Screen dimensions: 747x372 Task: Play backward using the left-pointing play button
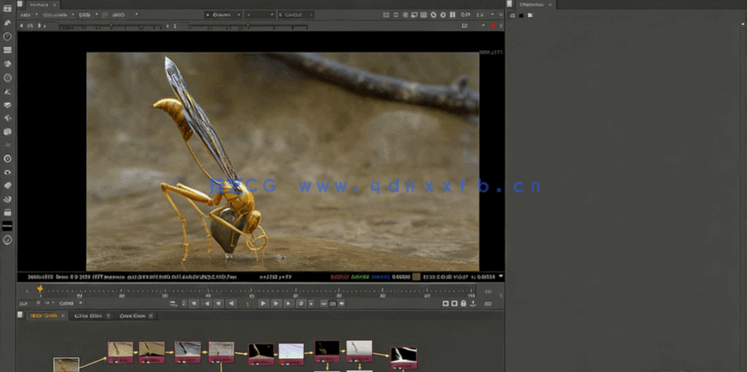point(231,303)
